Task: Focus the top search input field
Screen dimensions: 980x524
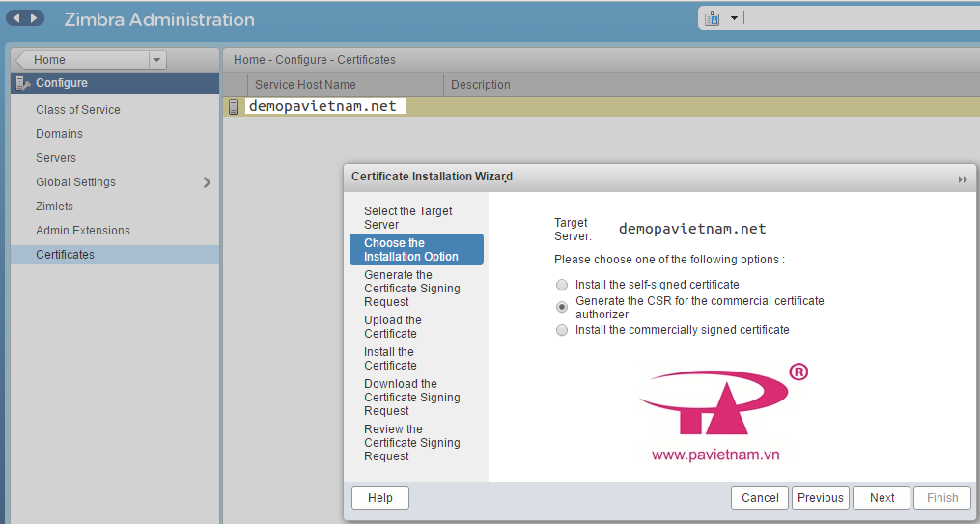Action: [x=861, y=18]
